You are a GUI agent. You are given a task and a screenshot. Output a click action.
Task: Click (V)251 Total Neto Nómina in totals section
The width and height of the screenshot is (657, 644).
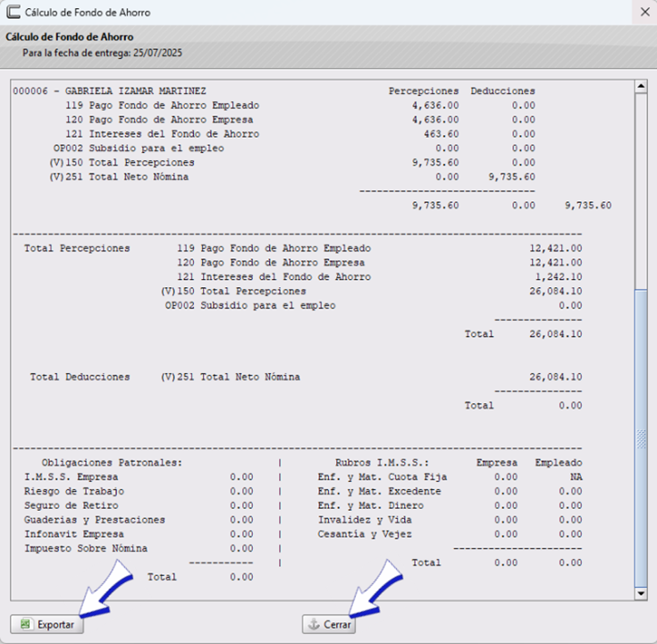(x=231, y=377)
